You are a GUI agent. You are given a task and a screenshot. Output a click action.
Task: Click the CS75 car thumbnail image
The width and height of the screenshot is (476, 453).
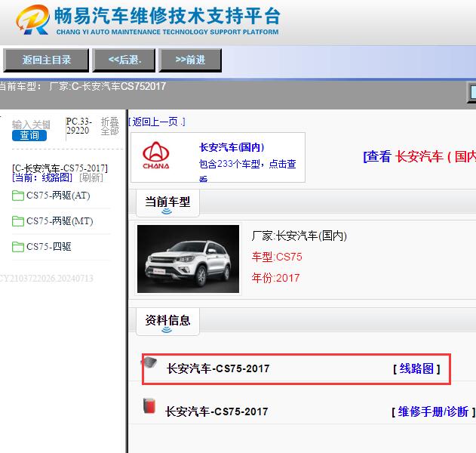(x=189, y=259)
